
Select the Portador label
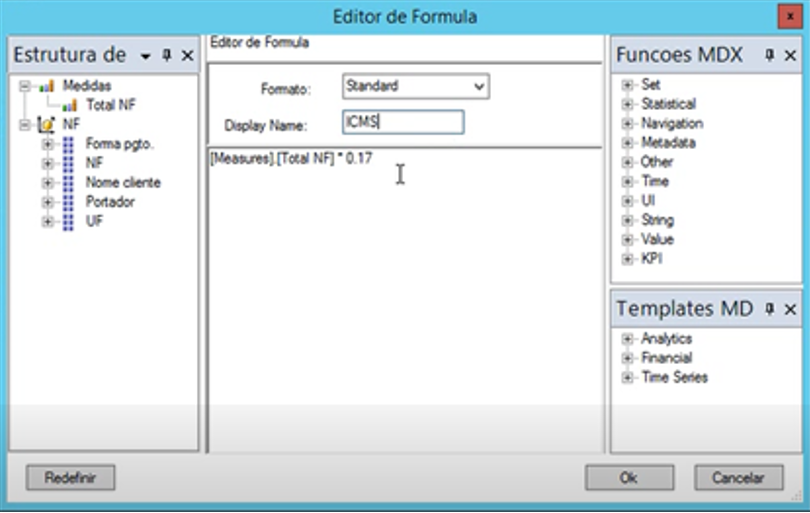110,202
